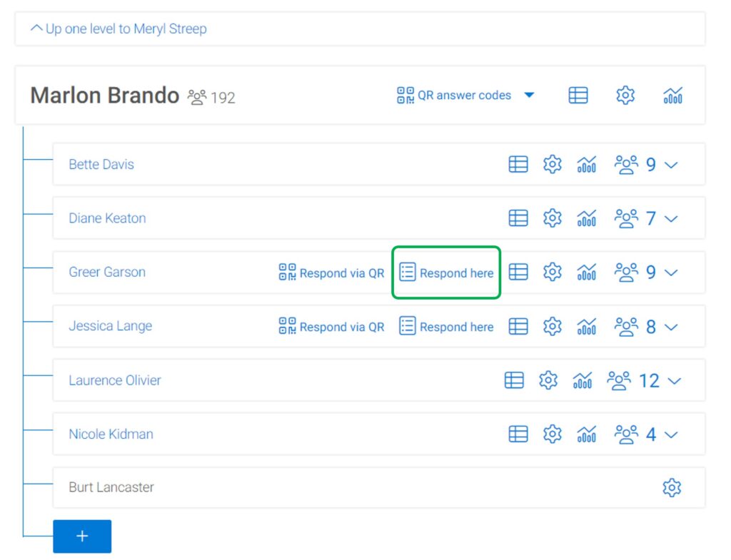The height and width of the screenshot is (560, 731).
Task: Click Respond via QR for Jessica Lange
Action: (331, 327)
